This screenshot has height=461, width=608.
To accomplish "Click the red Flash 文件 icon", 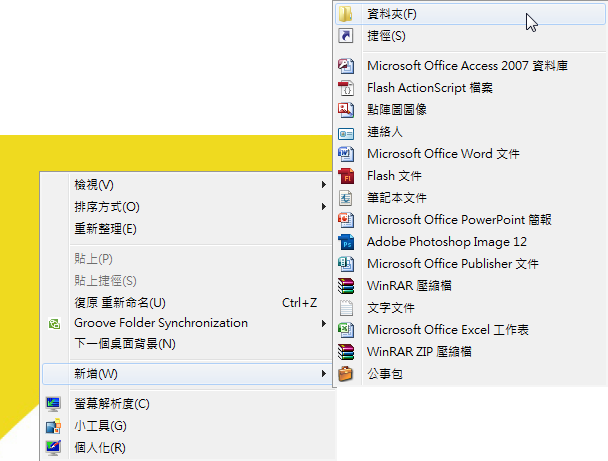I will click(x=346, y=176).
